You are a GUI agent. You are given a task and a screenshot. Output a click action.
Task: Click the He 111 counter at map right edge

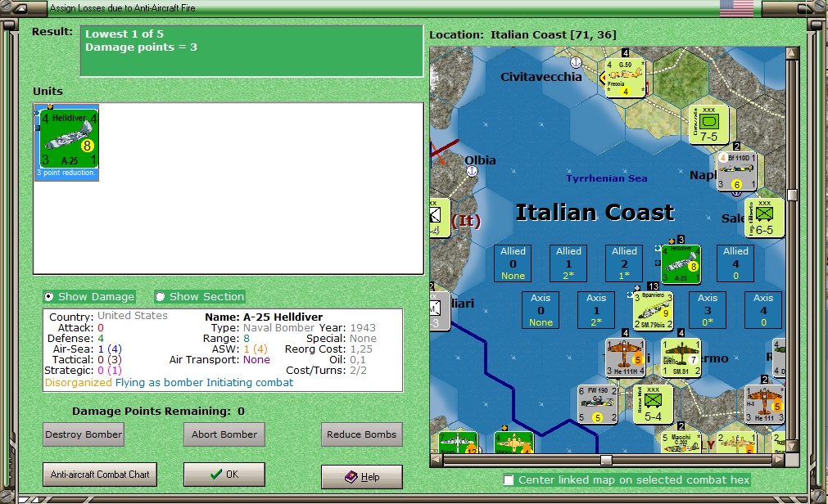coord(765,404)
